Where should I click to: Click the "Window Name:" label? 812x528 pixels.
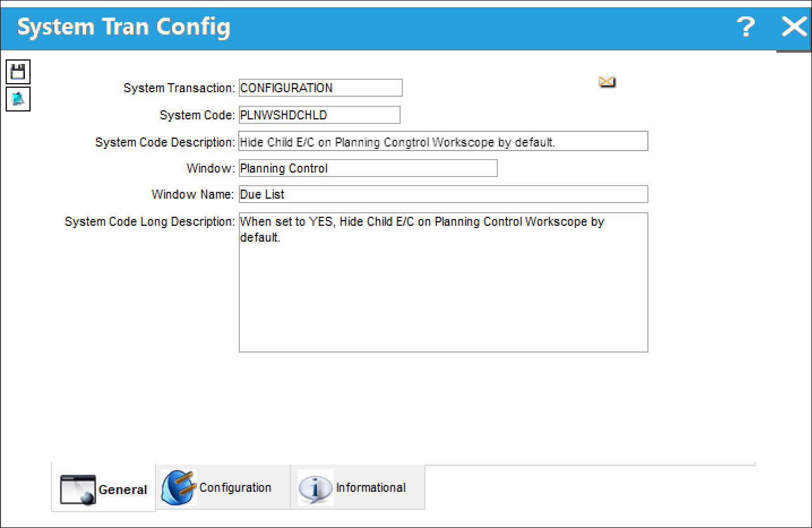click(192, 195)
